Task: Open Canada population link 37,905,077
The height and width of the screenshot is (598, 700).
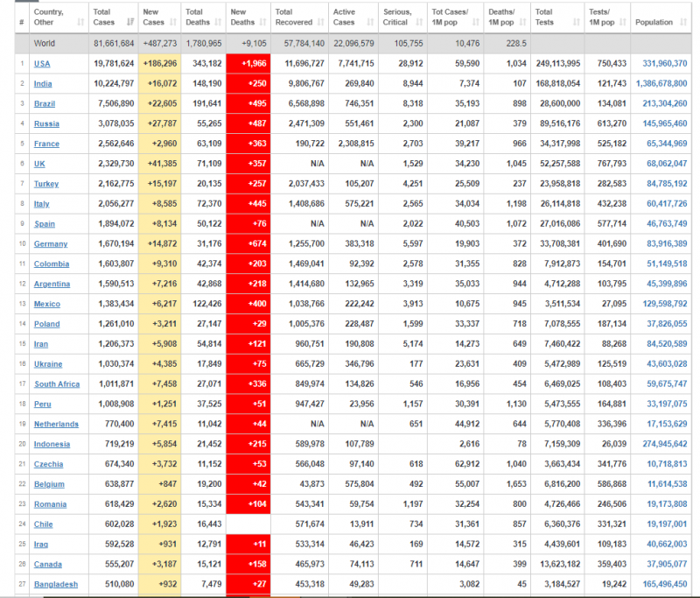Action: pos(667,564)
